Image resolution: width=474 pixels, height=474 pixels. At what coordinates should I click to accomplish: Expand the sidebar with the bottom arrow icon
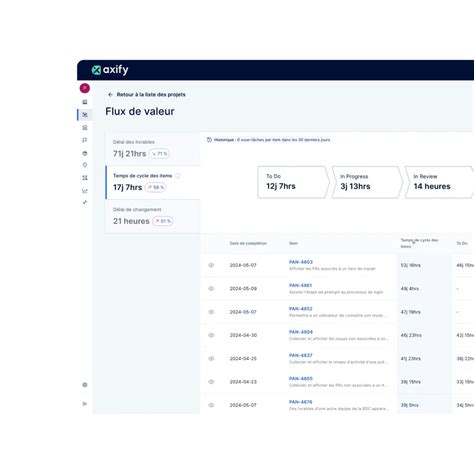pos(85,404)
